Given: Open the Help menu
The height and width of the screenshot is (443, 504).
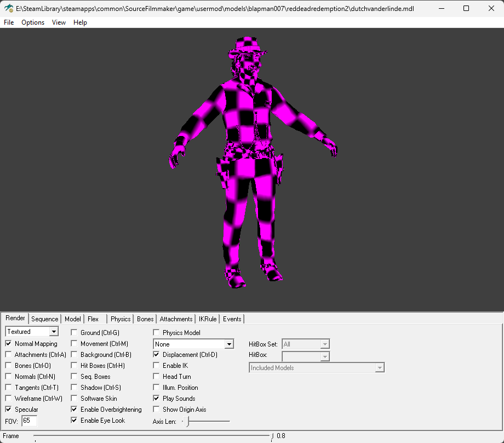Looking at the screenshot, I should (x=80, y=22).
